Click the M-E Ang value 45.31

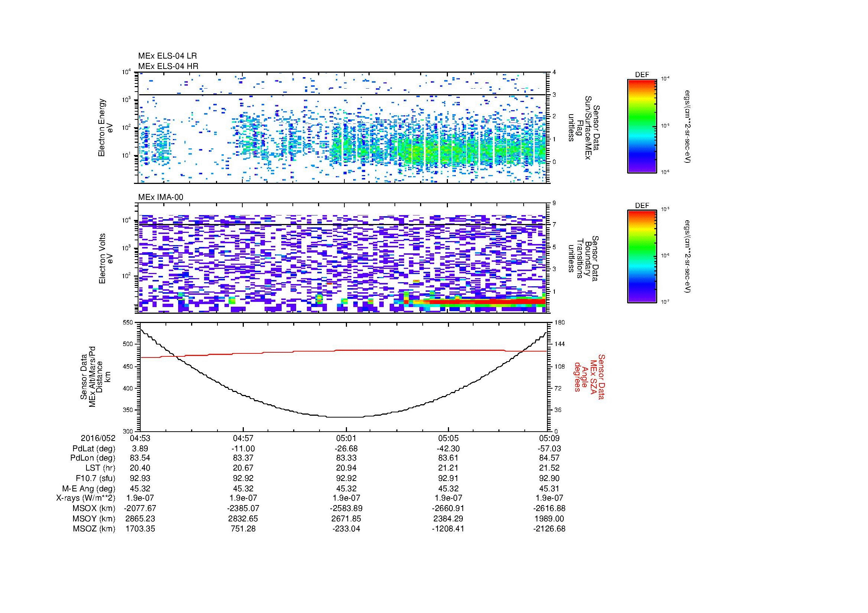click(549, 489)
